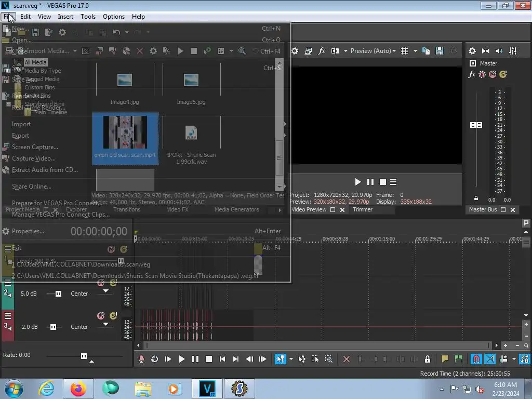Expand grid overlays dropdown arrow

tap(415, 51)
